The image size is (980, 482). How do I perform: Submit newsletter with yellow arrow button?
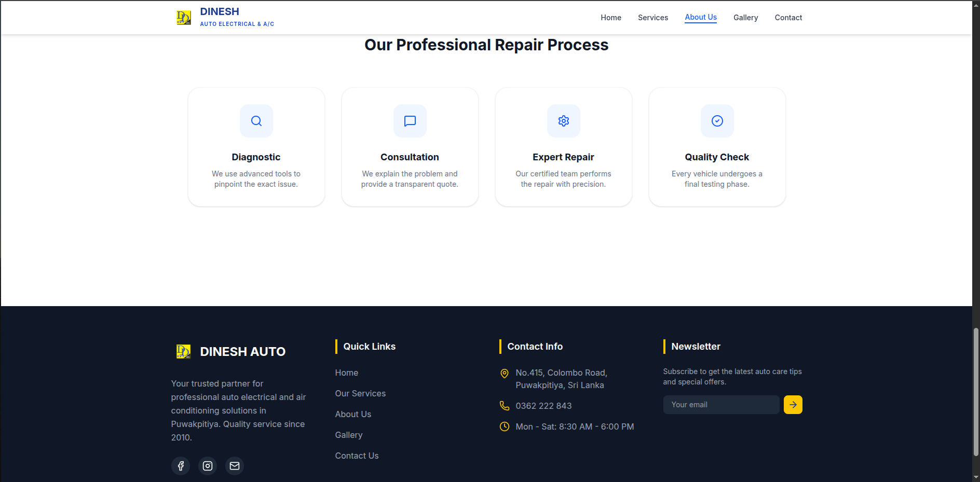(793, 405)
